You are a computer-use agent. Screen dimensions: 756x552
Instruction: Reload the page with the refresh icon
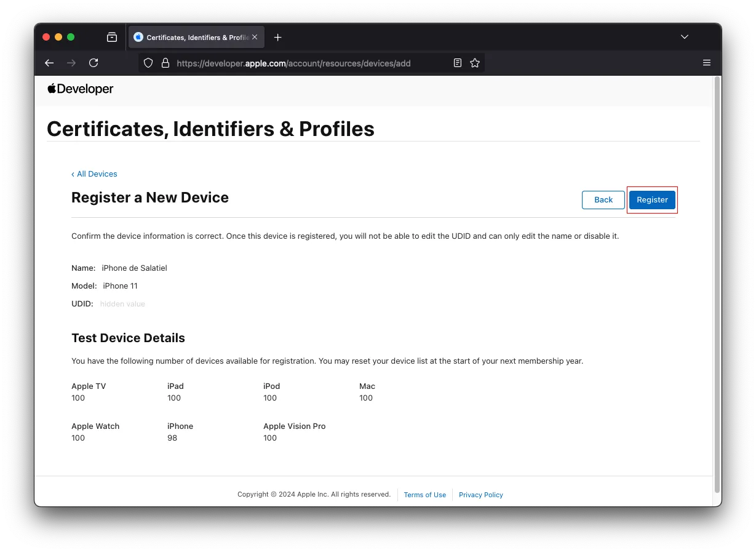94,63
